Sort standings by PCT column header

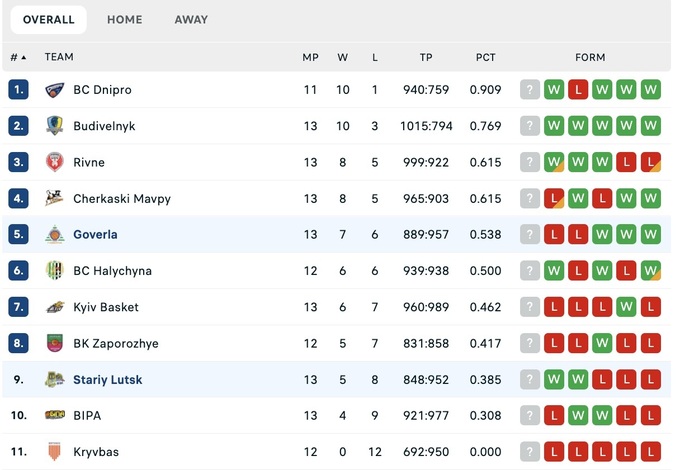[485, 57]
